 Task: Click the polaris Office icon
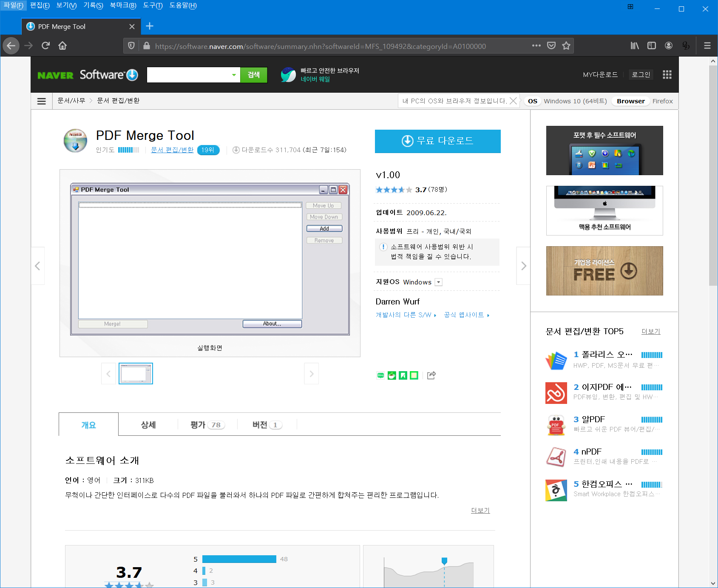[x=556, y=361]
